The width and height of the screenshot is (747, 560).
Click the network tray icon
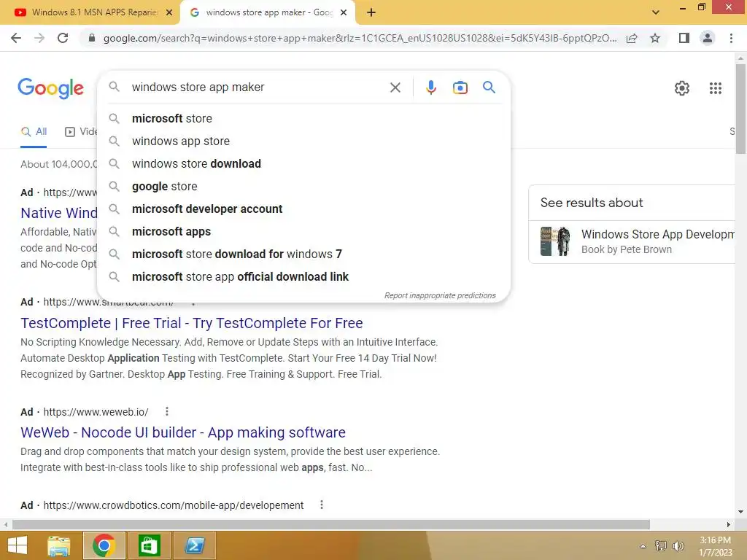tap(660, 546)
